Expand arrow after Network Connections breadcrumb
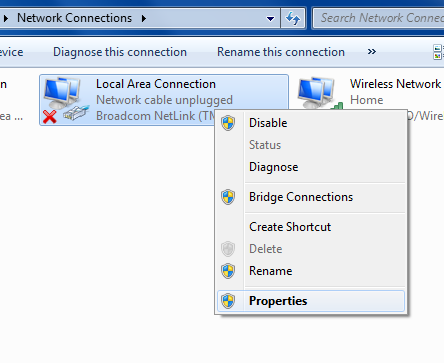444x363 pixels. (x=144, y=18)
